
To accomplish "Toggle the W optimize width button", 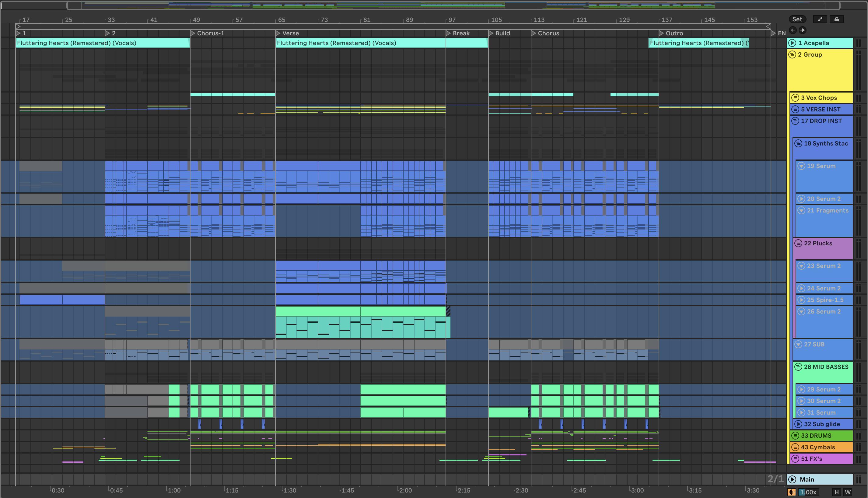I will click(x=848, y=492).
